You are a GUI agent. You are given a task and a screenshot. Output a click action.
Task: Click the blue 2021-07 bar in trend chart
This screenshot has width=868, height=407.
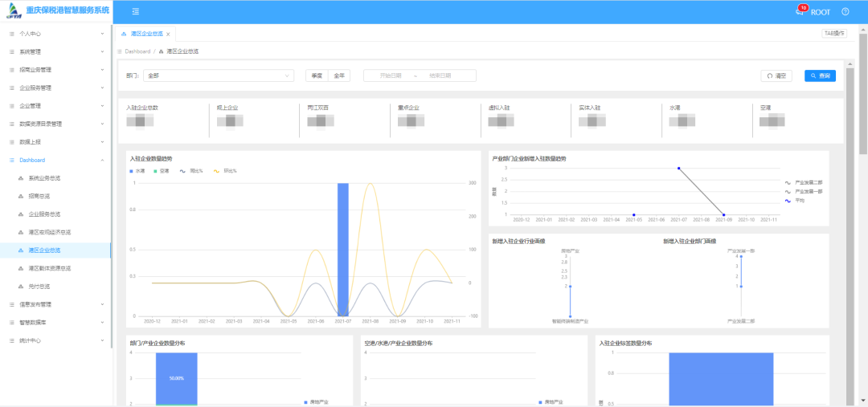342,250
